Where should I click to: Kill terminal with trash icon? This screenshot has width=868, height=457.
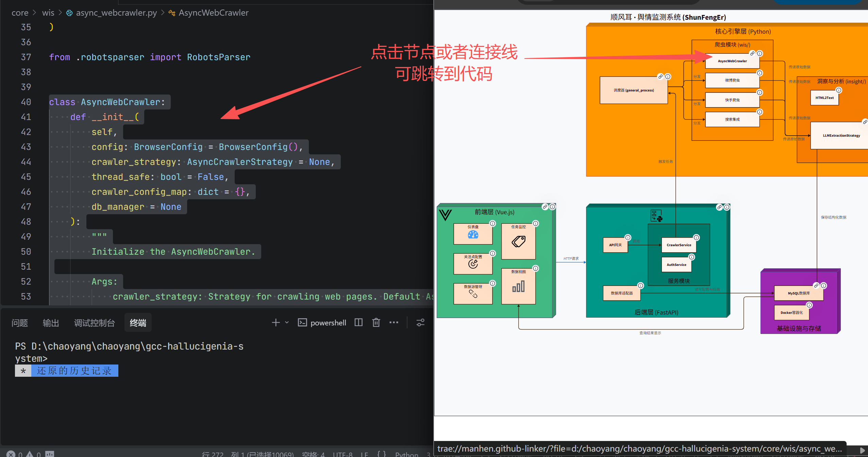coord(376,322)
